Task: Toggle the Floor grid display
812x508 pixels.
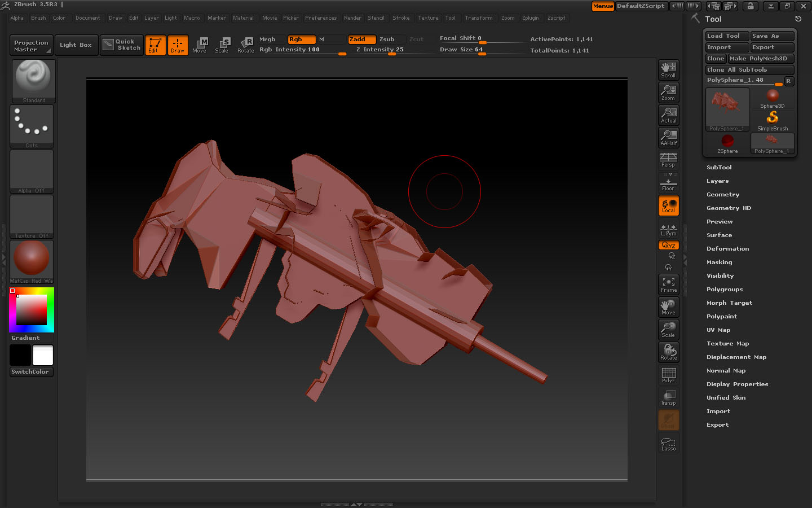Action: coord(668,183)
